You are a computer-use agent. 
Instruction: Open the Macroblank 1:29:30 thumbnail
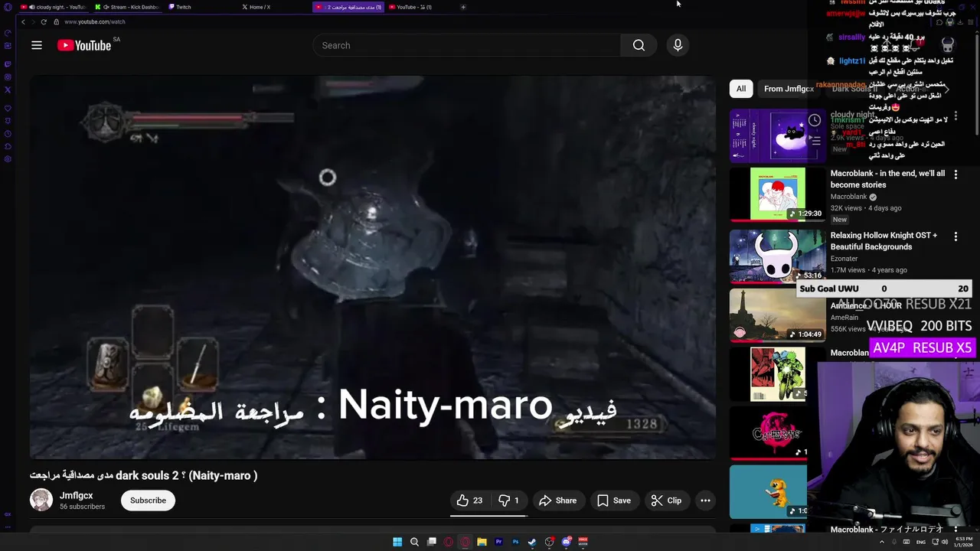click(777, 194)
